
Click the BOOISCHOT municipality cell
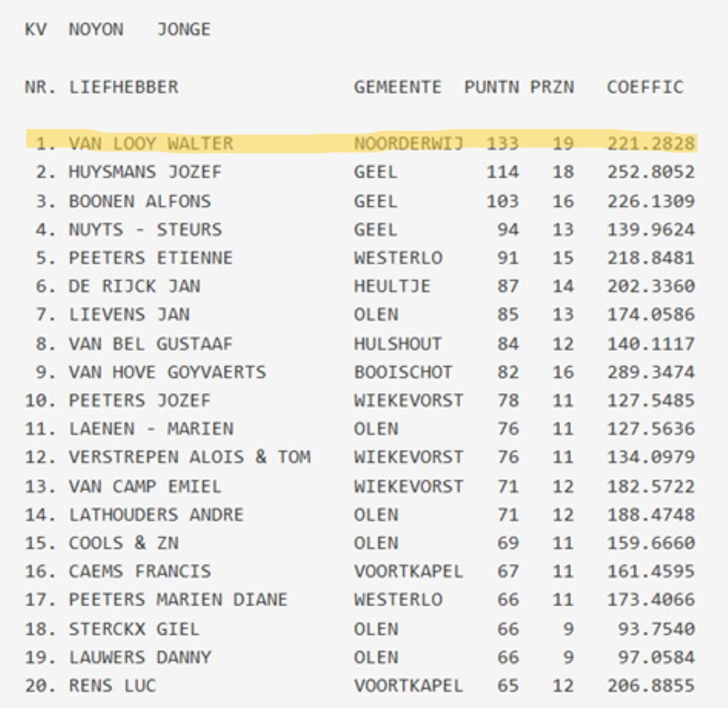pyautogui.click(x=403, y=372)
